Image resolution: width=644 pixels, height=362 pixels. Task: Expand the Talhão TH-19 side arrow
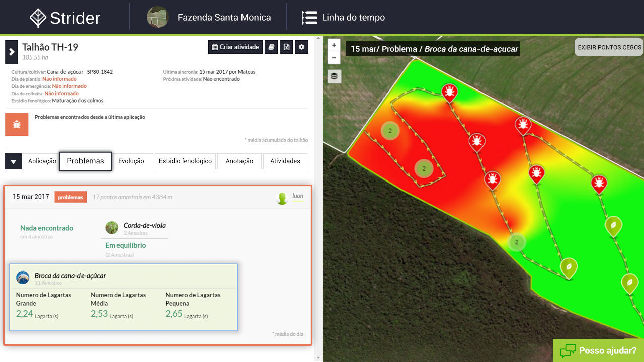[x=12, y=52]
